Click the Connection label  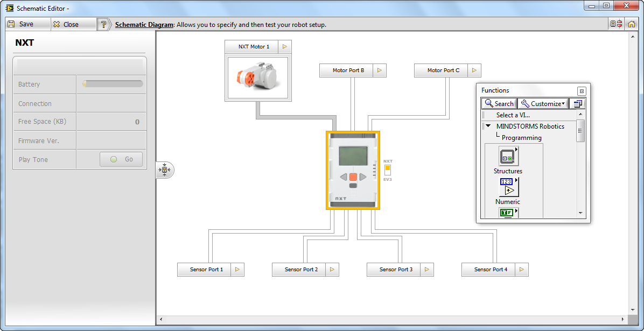pyautogui.click(x=35, y=103)
